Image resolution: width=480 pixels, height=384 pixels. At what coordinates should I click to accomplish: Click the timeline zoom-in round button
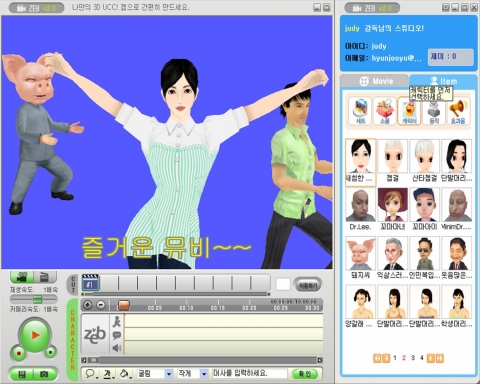click(88, 305)
